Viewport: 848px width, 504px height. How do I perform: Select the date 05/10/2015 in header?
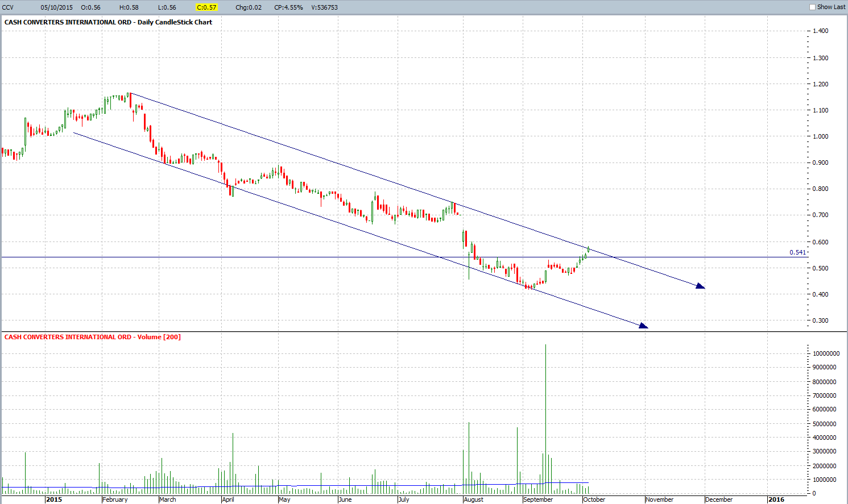click(x=57, y=7)
